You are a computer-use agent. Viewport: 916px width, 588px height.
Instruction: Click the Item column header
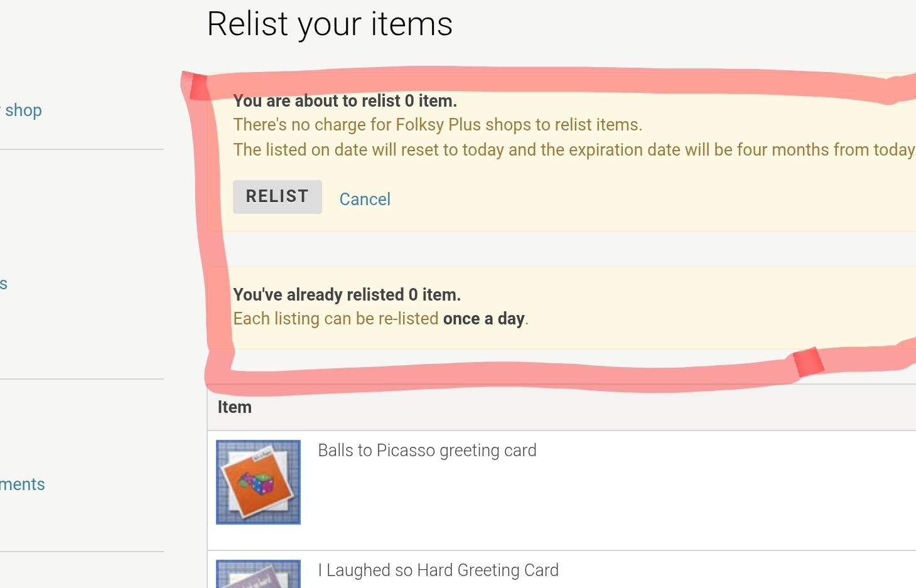(x=235, y=407)
